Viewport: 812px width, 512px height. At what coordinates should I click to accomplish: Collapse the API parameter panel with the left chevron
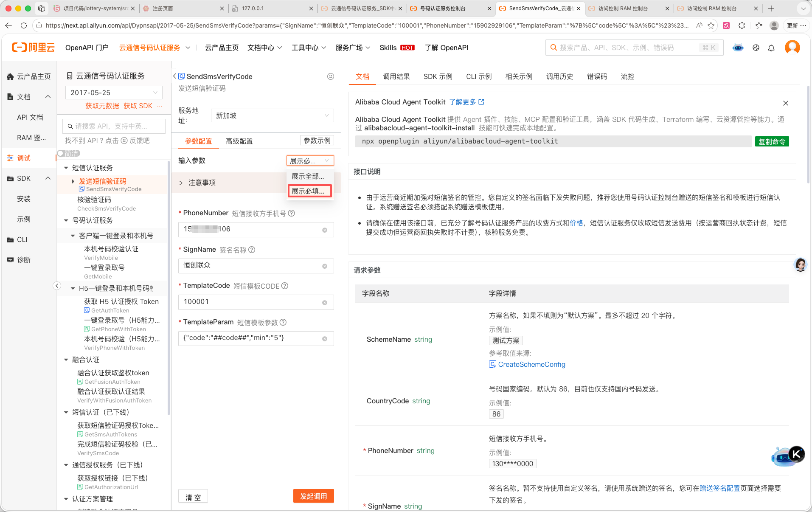[x=174, y=76]
